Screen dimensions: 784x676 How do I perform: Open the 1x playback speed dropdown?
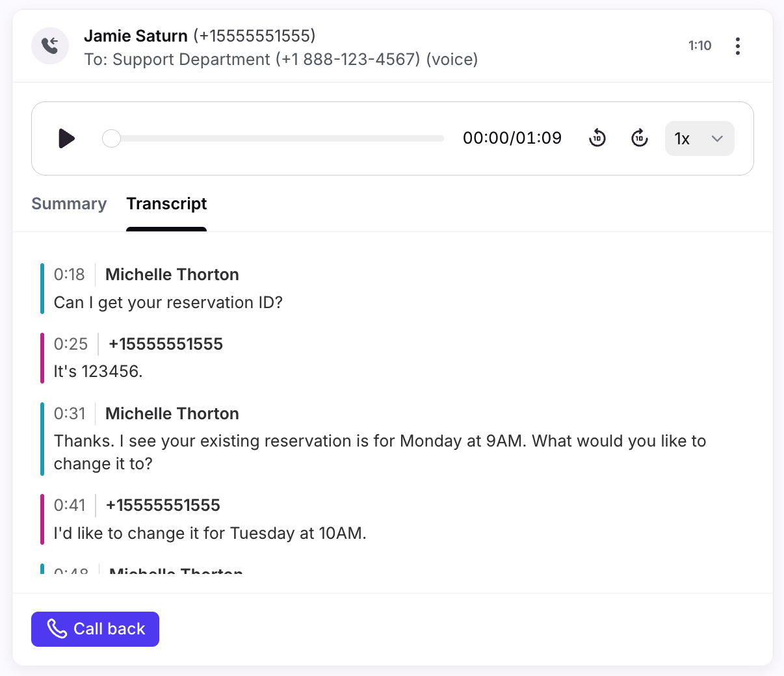tap(699, 138)
